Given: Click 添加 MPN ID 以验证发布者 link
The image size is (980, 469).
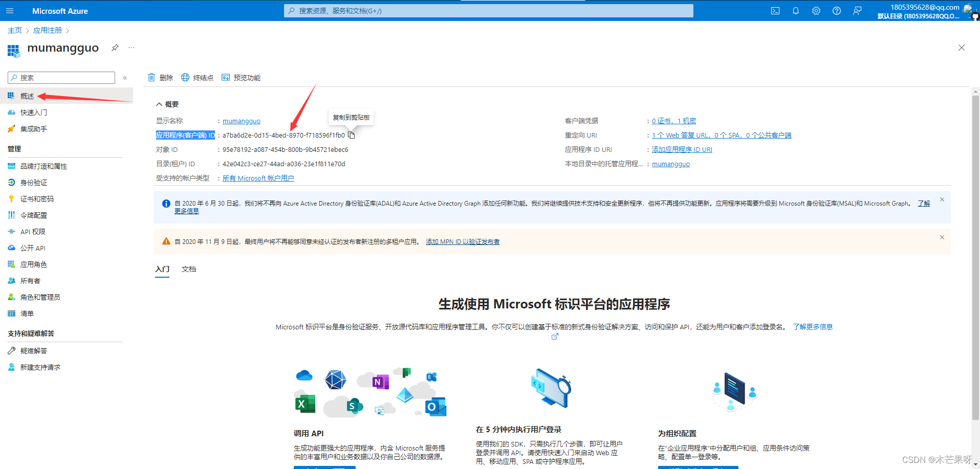Looking at the screenshot, I should click(x=463, y=242).
